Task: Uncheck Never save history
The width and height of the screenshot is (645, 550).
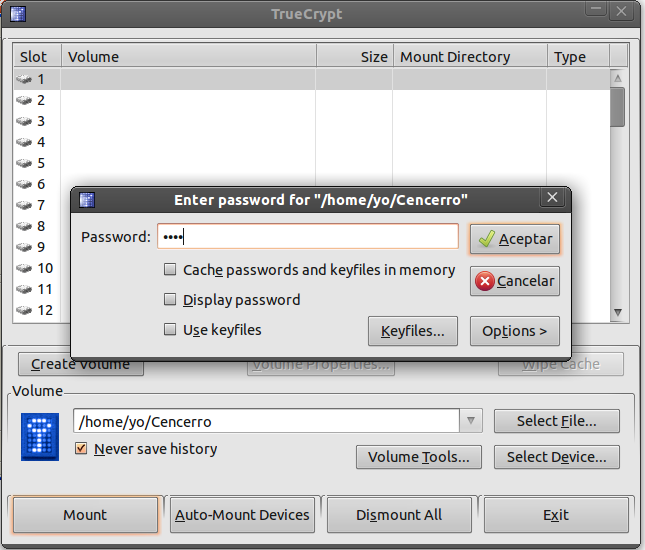Action: (82, 449)
